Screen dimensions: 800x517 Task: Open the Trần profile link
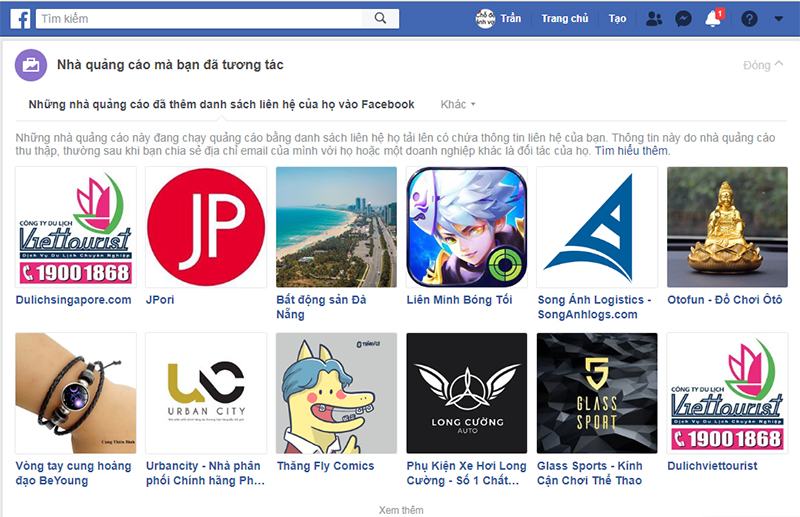pos(511,18)
